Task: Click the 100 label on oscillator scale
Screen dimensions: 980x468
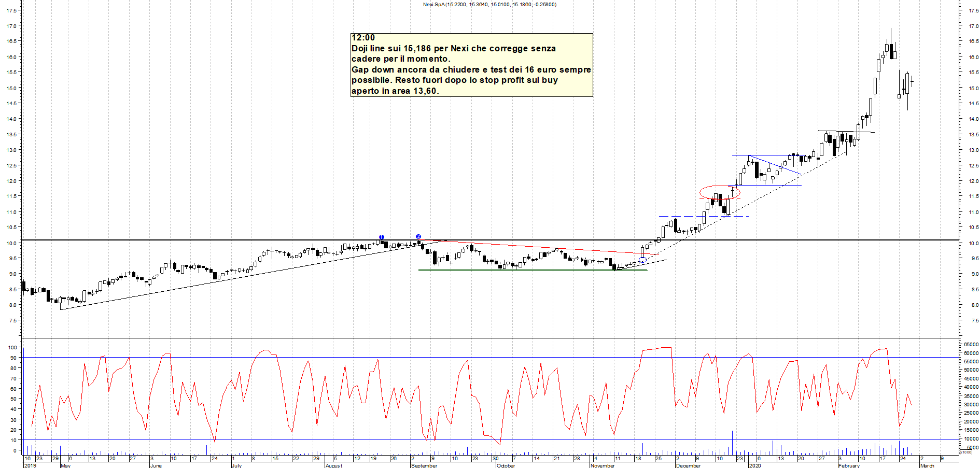Action: pos(12,348)
